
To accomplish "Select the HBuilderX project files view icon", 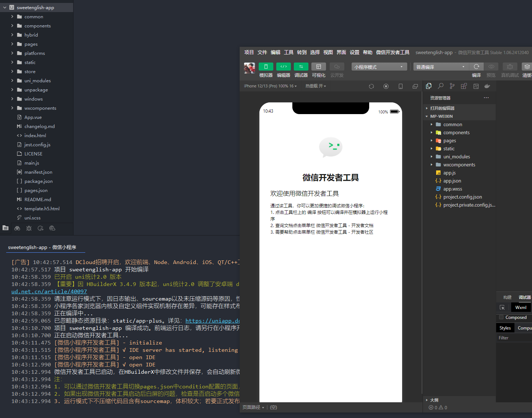I will click(5, 228).
